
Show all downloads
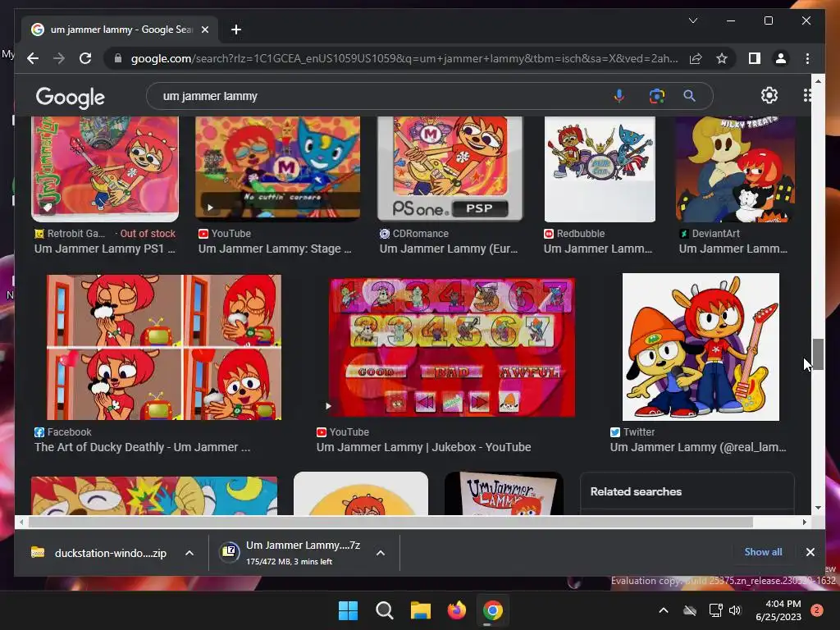click(x=763, y=552)
